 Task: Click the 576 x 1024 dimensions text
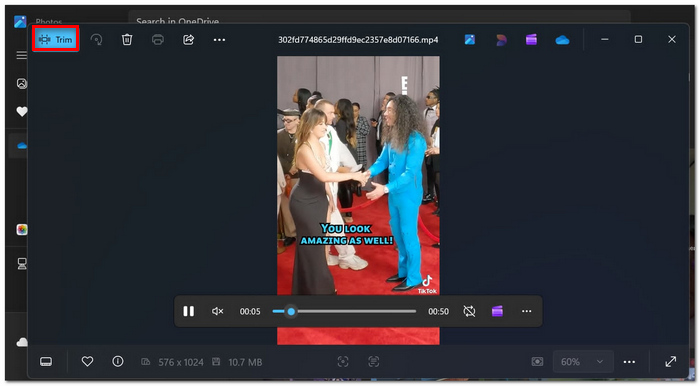[181, 362]
